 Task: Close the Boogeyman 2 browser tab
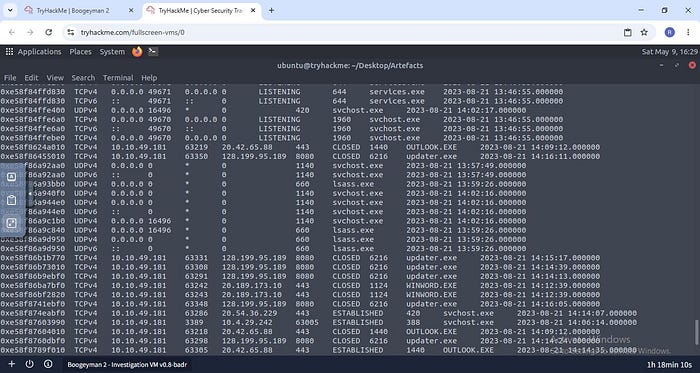[x=131, y=10]
